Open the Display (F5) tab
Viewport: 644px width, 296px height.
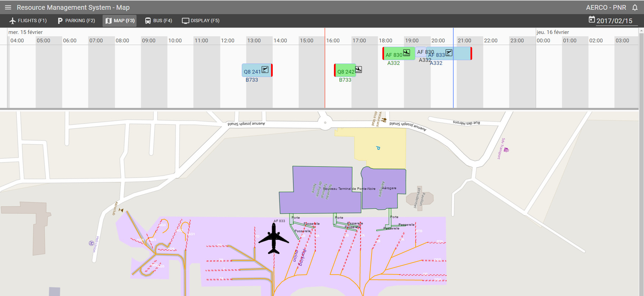coord(201,20)
